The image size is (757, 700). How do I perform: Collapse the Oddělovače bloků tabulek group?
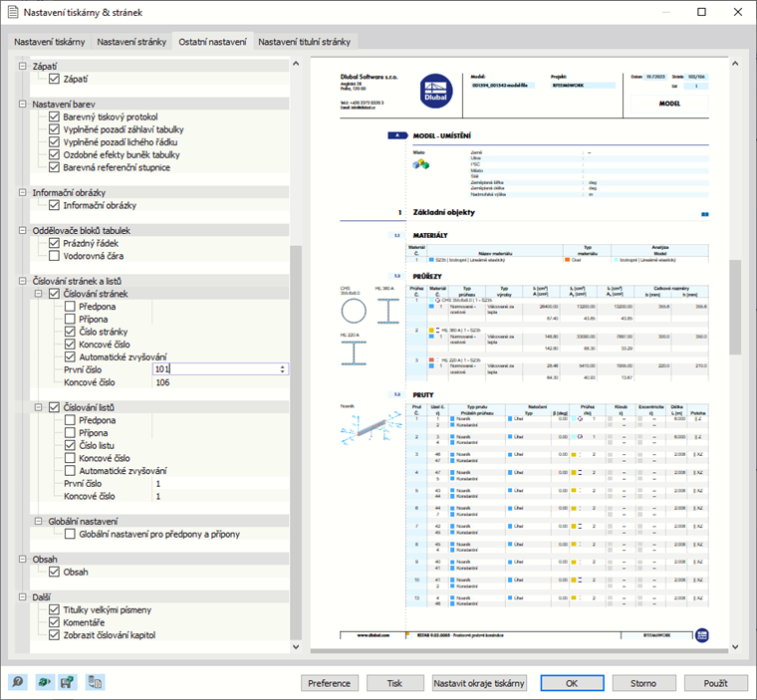[x=22, y=230]
